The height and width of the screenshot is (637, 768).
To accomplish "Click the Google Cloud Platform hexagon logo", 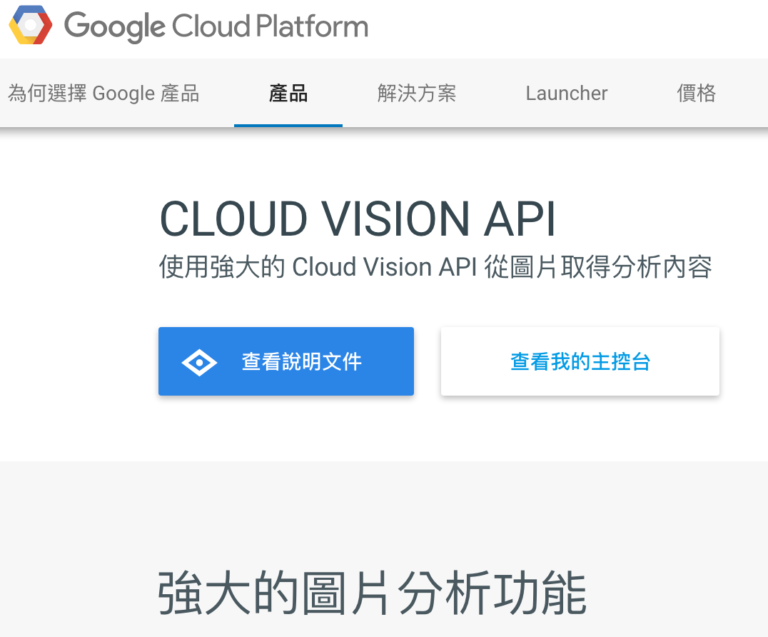I will point(30,24).
